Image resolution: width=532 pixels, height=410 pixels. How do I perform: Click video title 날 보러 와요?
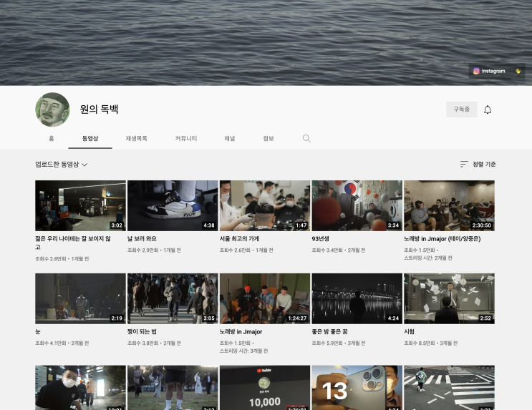(142, 239)
